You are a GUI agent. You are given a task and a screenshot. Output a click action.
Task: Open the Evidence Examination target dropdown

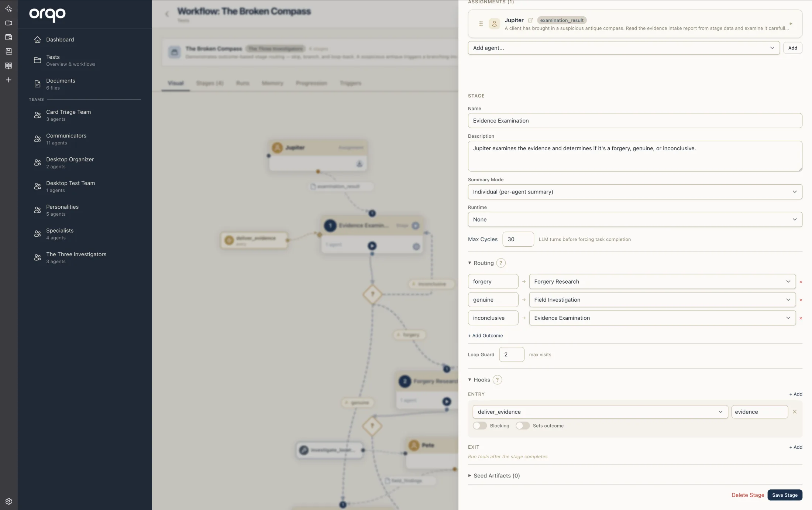(662, 318)
